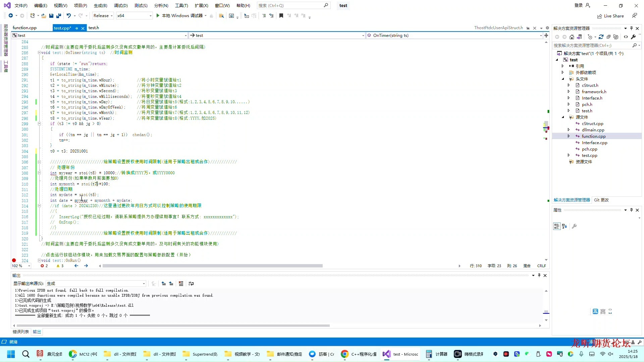Click the Undo arrow icon
The height and width of the screenshot is (362, 644).
(69, 16)
